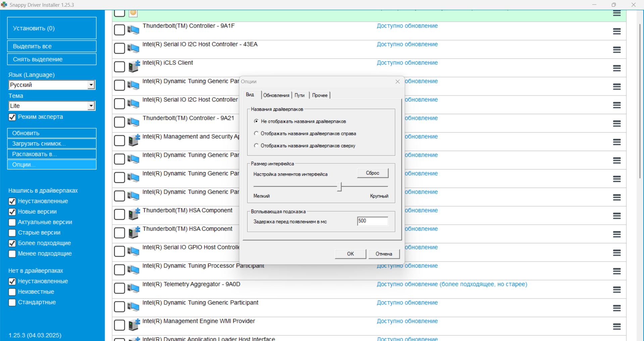Viewport: 644px width, 341px height.
Task: Uncheck the Новые версии filter
Action: tap(12, 212)
